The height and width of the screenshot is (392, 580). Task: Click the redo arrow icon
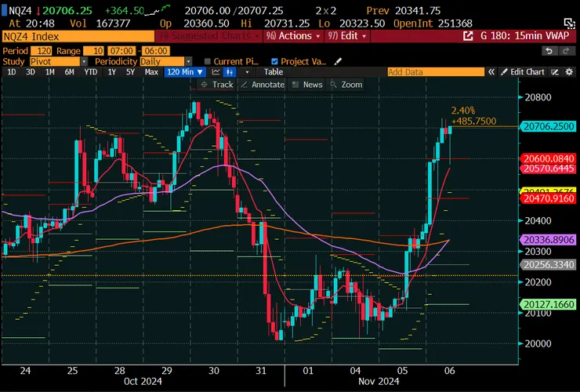pyautogui.click(x=566, y=51)
